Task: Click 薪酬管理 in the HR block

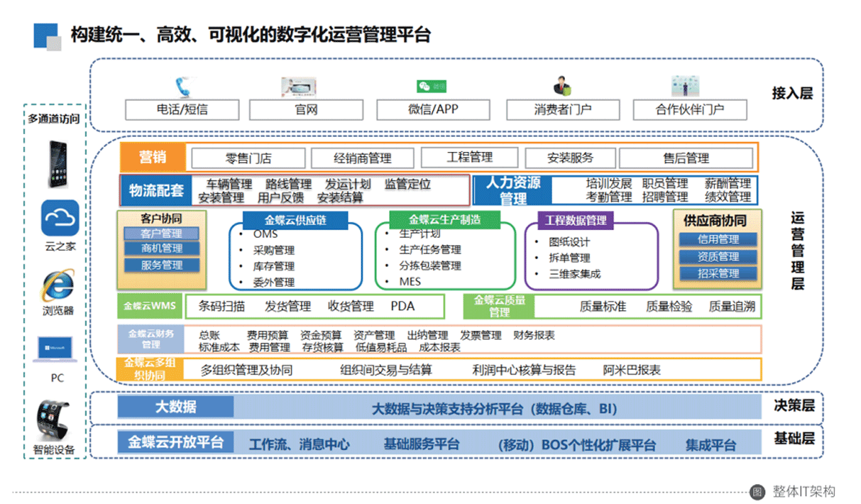Action: click(728, 184)
